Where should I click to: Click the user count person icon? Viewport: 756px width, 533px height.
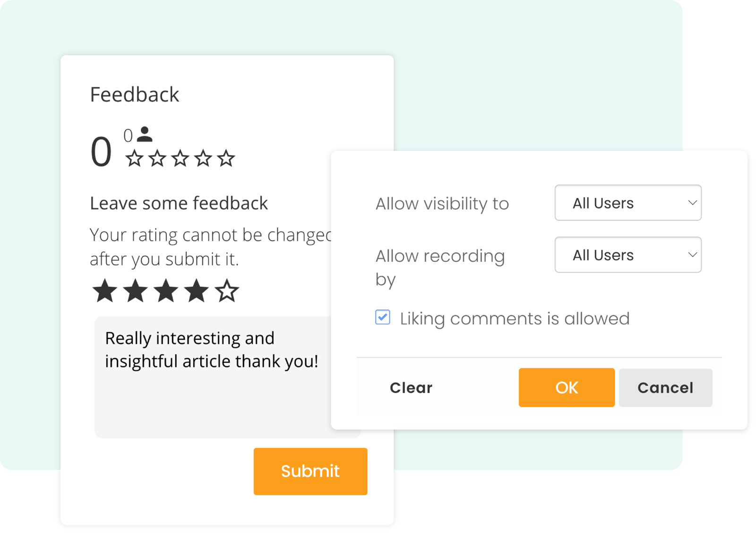tap(145, 135)
